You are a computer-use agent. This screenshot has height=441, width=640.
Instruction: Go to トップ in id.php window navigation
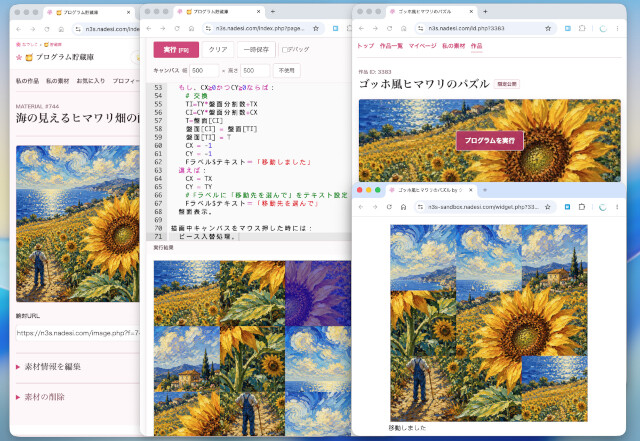(365, 46)
